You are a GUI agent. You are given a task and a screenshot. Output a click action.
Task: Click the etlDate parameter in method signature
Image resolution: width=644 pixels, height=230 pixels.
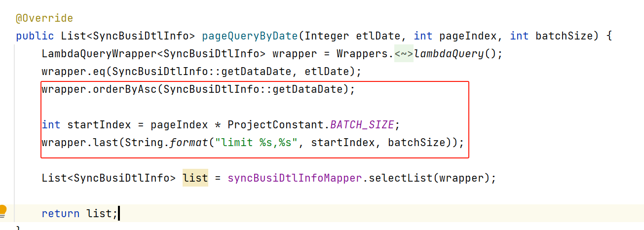pyautogui.click(x=385, y=36)
